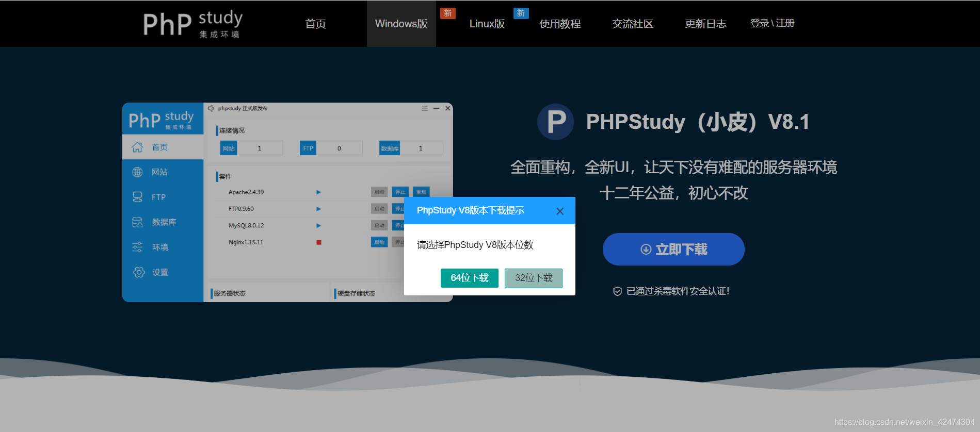The width and height of the screenshot is (980, 432).
Task: Click the 数据库 database icon in preview sidebar
Action: (x=137, y=222)
